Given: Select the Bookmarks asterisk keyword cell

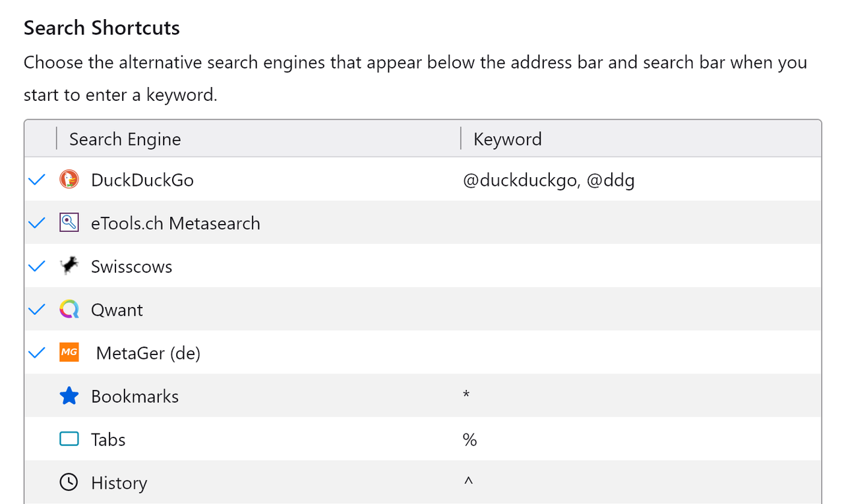Looking at the screenshot, I should (466, 396).
